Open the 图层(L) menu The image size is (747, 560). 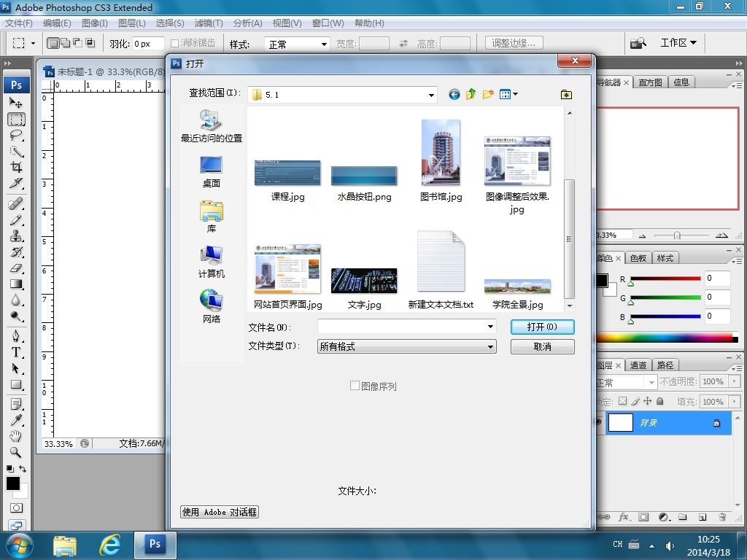(131, 23)
